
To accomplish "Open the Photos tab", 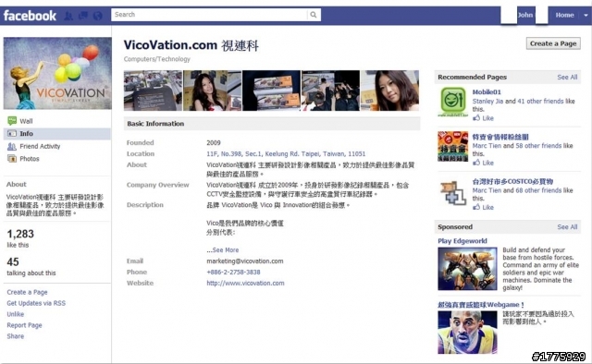I will [30, 159].
